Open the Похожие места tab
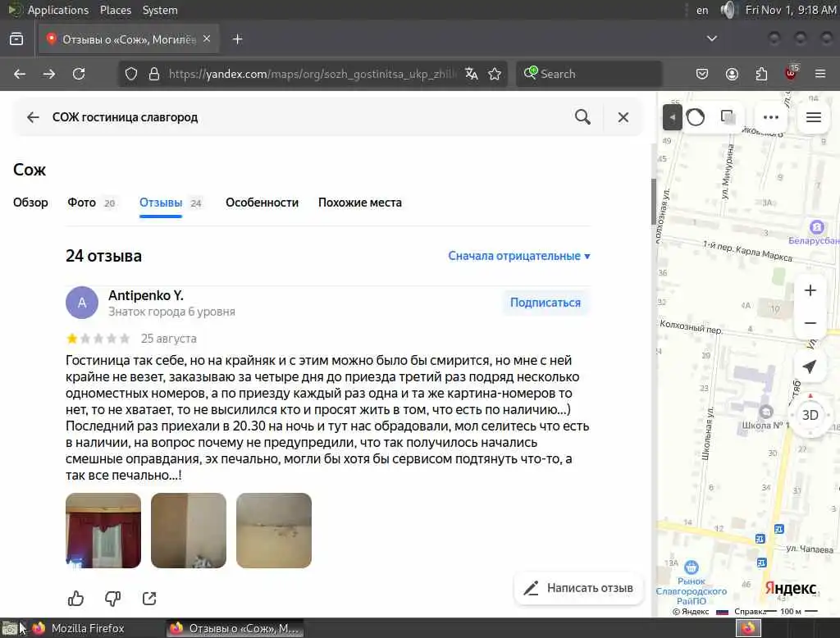Image resolution: width=840 pixels, height=638 pixels. [x=360, y=203]
